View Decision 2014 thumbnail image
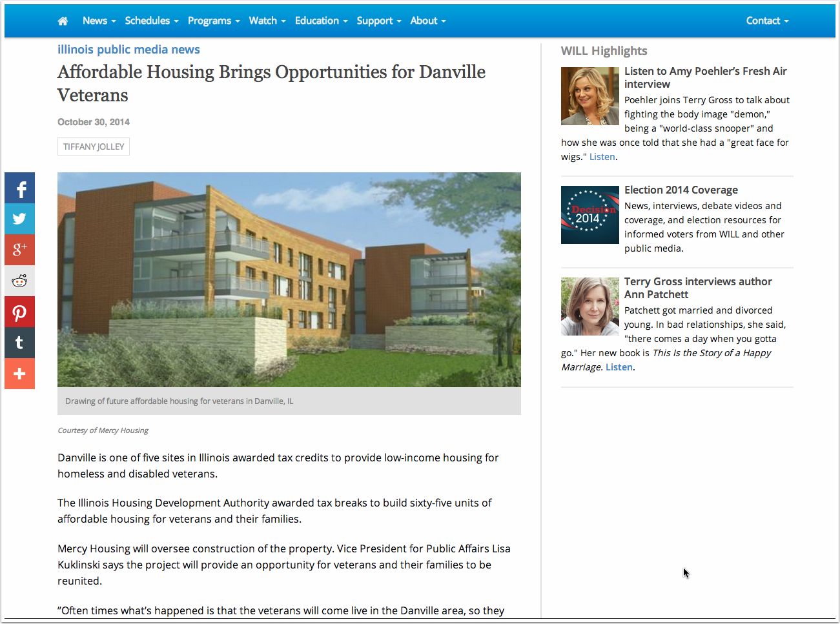This screenshot has width=840, height=624. [590, 215]
